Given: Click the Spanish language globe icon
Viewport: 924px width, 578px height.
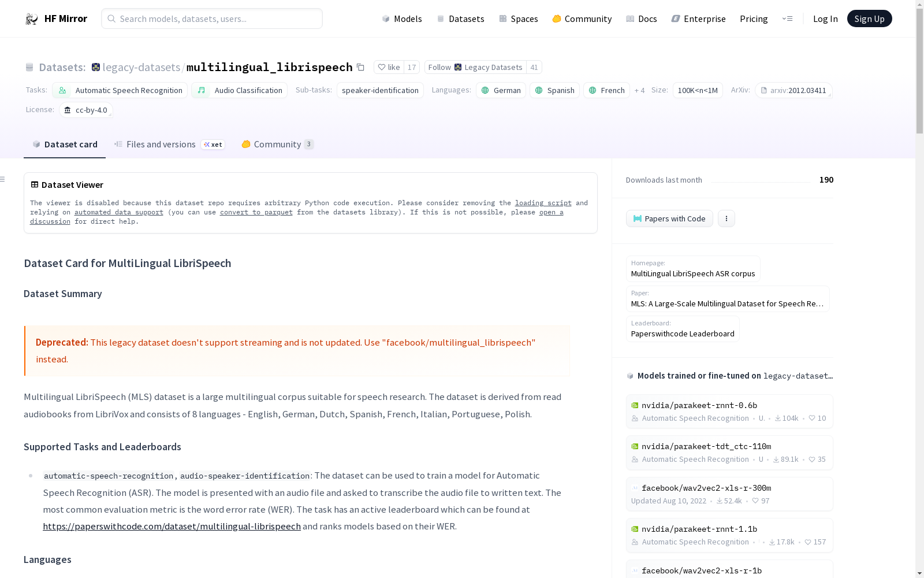Looking at the screenshot, I should pyautogui.click(x=539, y=90).
